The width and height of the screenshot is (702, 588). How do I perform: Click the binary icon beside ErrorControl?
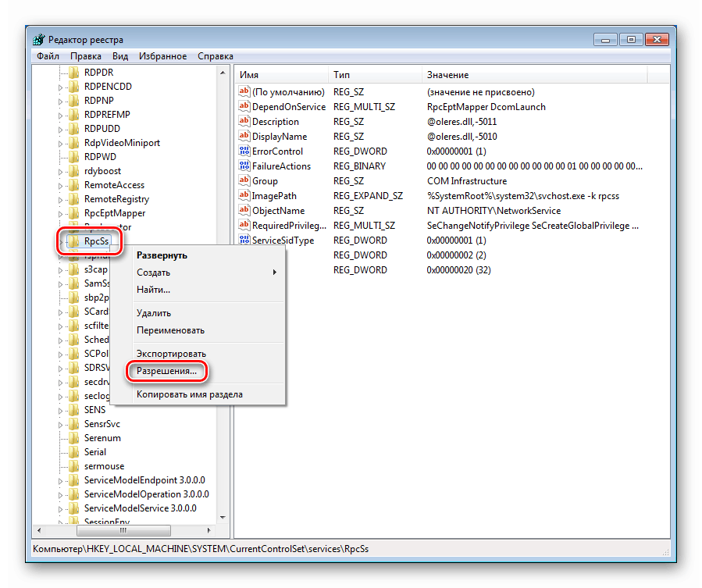[x=244, y=151]
